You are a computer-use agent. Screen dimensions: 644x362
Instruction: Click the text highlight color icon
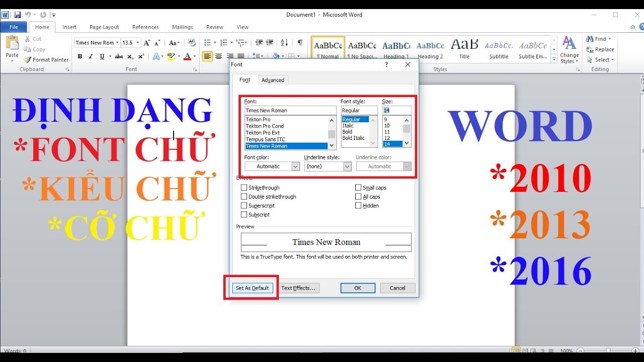point(171,56)
